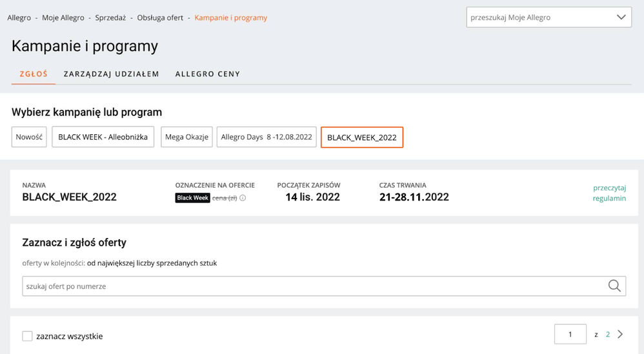Open the ZARZĄDZAJ UDZIAŁEM tab
The width and height of the screenshot is (644, 354).
(111, 74)
